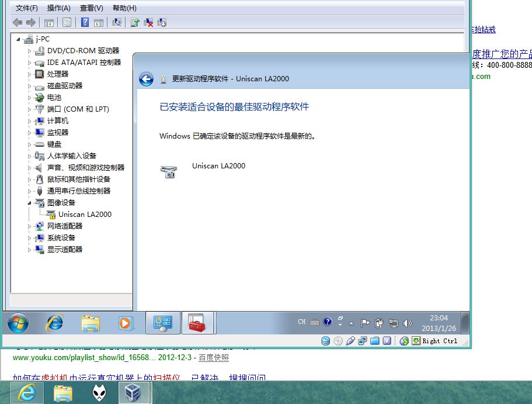Open the 百度快照 link in browser
Image resolution: width=532 pixels, height=404 pixels.
pyautogui.click(x=213, y=358)
